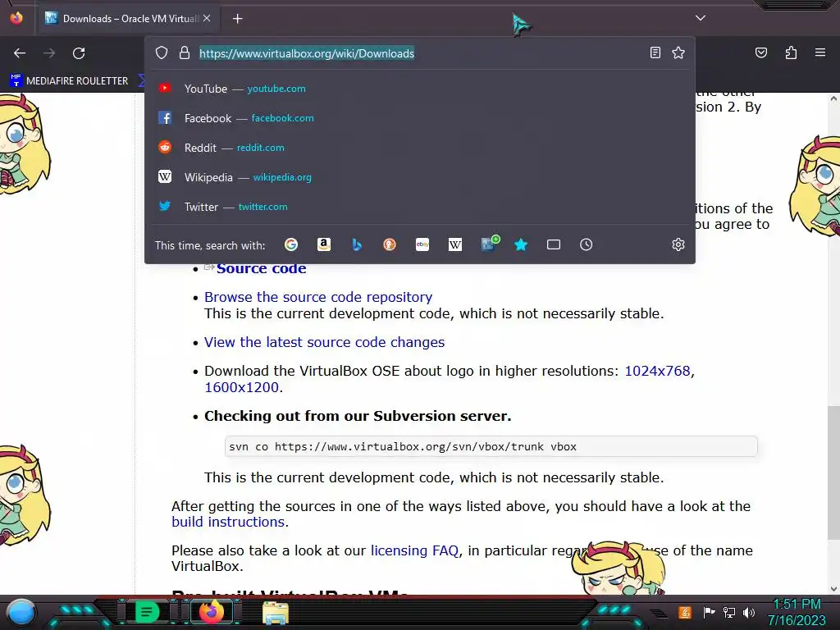Open search settings gear

(x=678, y=244)
